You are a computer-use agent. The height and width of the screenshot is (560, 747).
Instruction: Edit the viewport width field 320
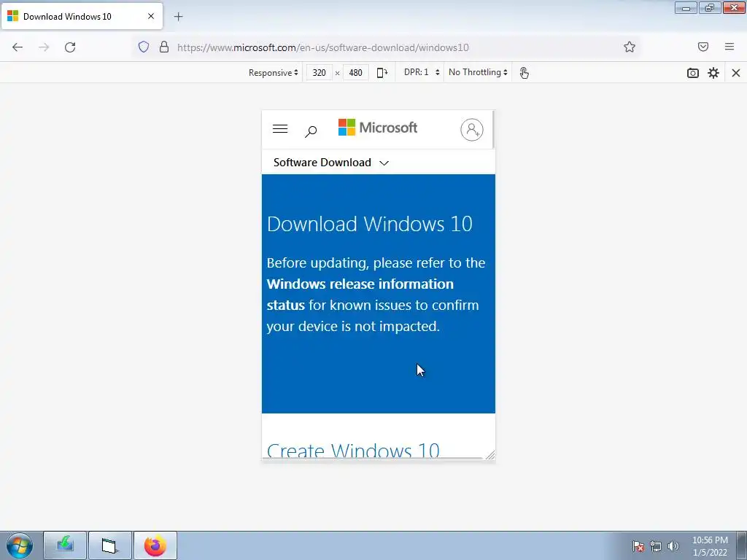click(x=319, y=72)
